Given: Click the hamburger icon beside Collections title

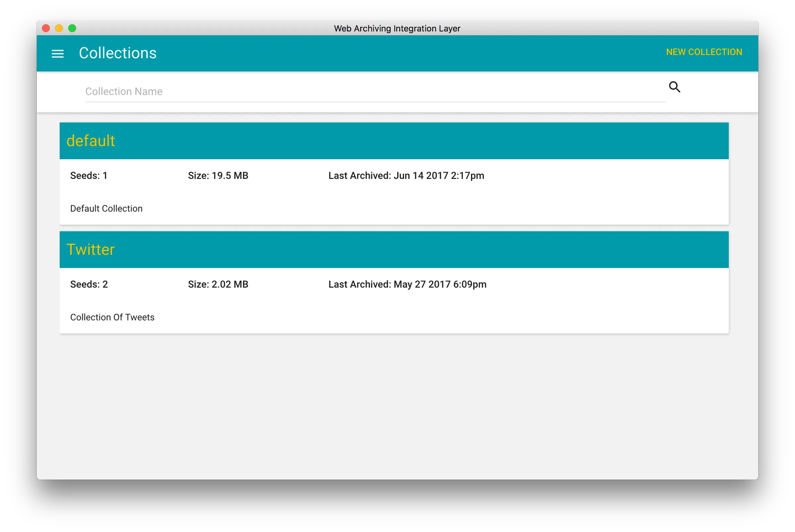Looking at the screenshot, I should [58, 53].
